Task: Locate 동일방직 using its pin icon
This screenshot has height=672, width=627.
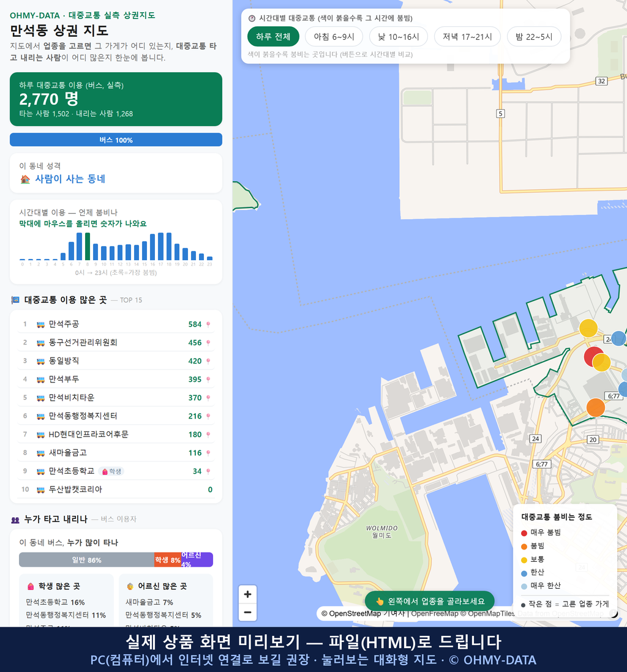Action: click(208, 361)
